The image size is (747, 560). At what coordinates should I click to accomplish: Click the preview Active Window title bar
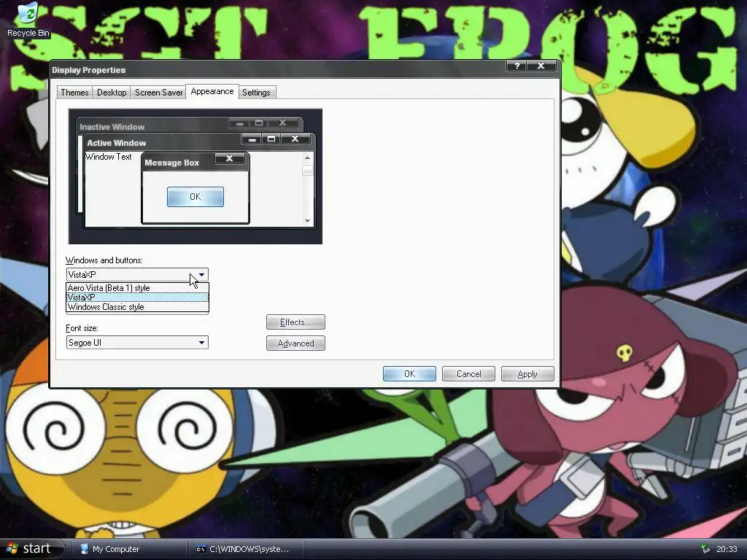click(162, 142)
